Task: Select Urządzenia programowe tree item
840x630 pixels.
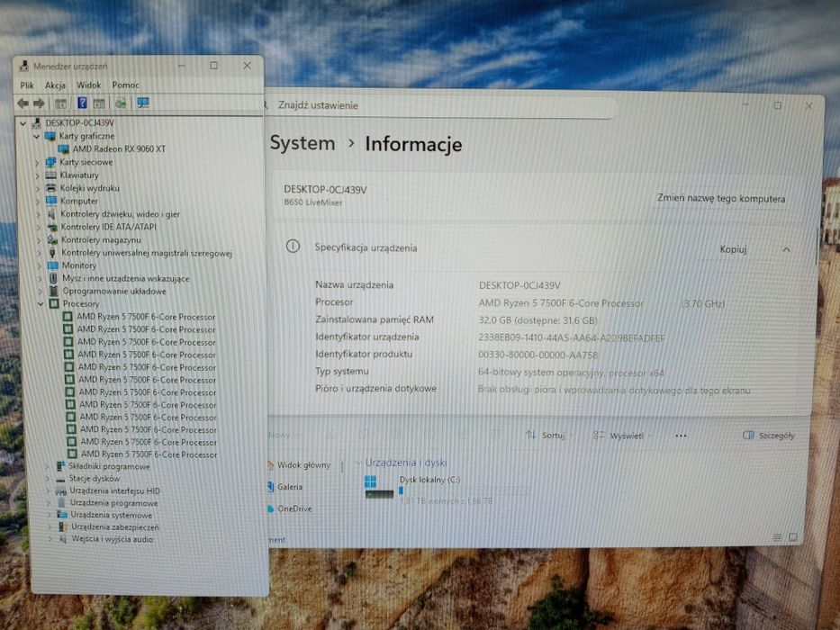Action: [x=113, y=503]
